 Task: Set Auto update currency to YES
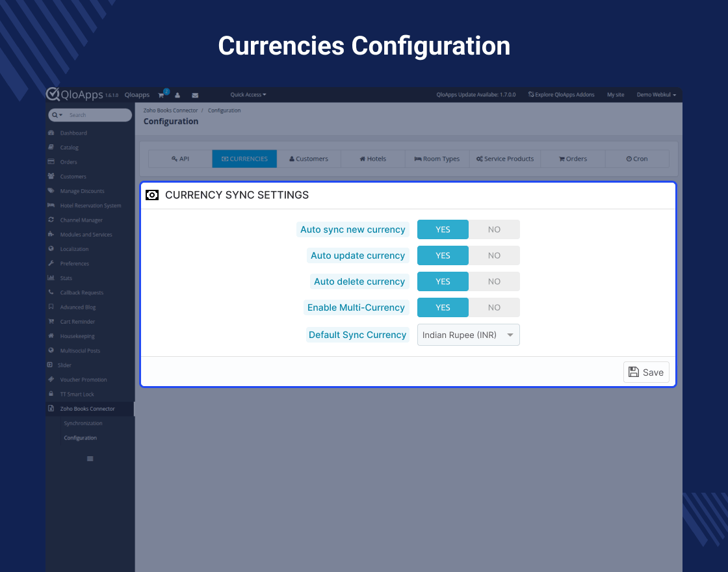[x=443, y=255]
